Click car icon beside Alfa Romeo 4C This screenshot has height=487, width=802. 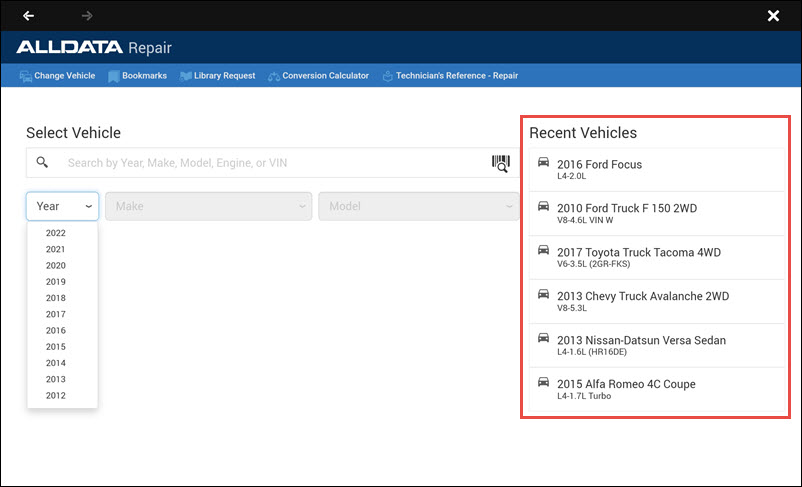543,382
